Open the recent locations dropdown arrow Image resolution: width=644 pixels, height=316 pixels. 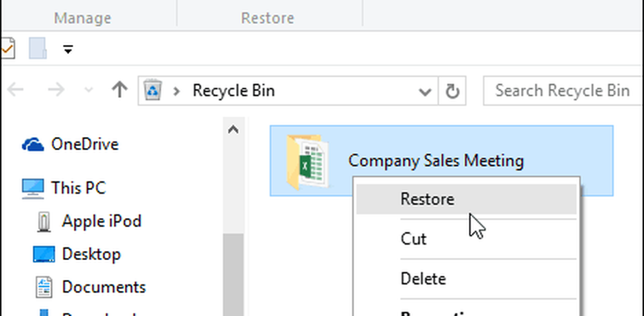pyautogui.click(x=89, y=91)
